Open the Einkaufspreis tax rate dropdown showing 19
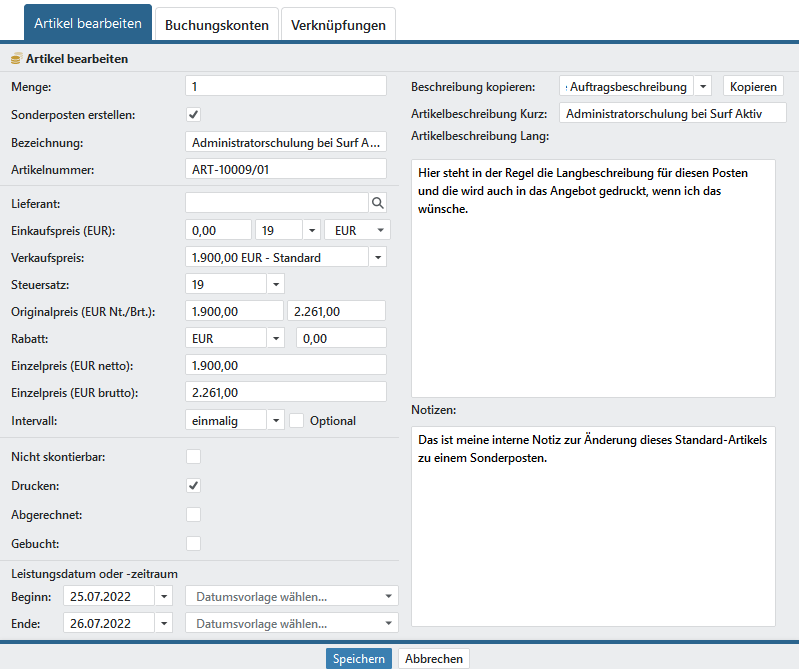Viewport: 799px width, 669px height. click(x=311, y=230)
